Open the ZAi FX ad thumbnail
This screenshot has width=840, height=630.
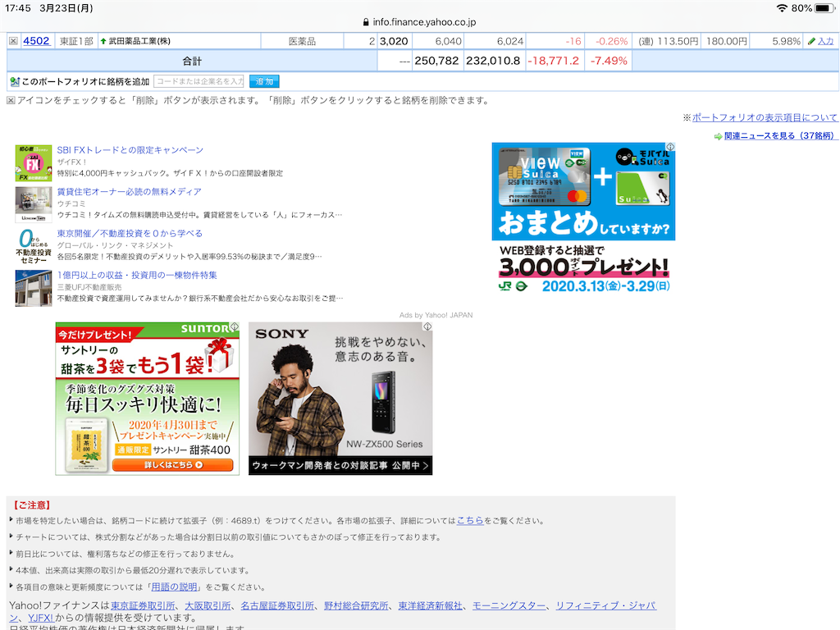pos(33,163)
